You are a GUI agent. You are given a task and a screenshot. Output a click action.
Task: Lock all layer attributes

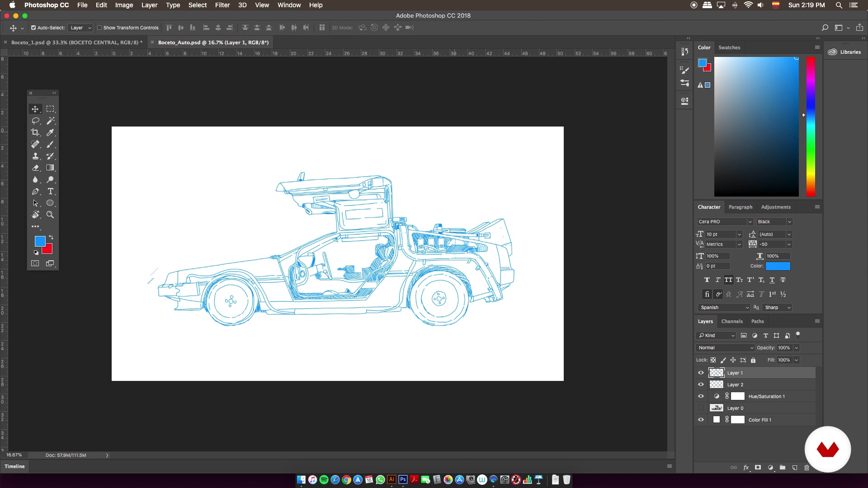click(753, 360)
